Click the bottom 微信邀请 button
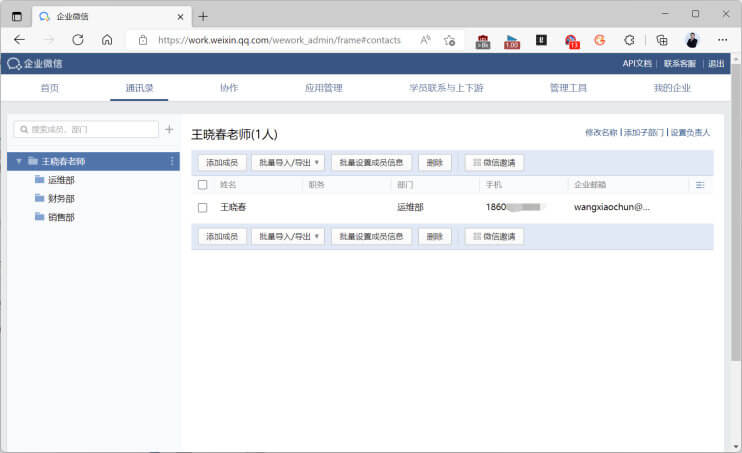Viewport: 742px width, 453px height. pyautogui.click(x=494, y=236)
